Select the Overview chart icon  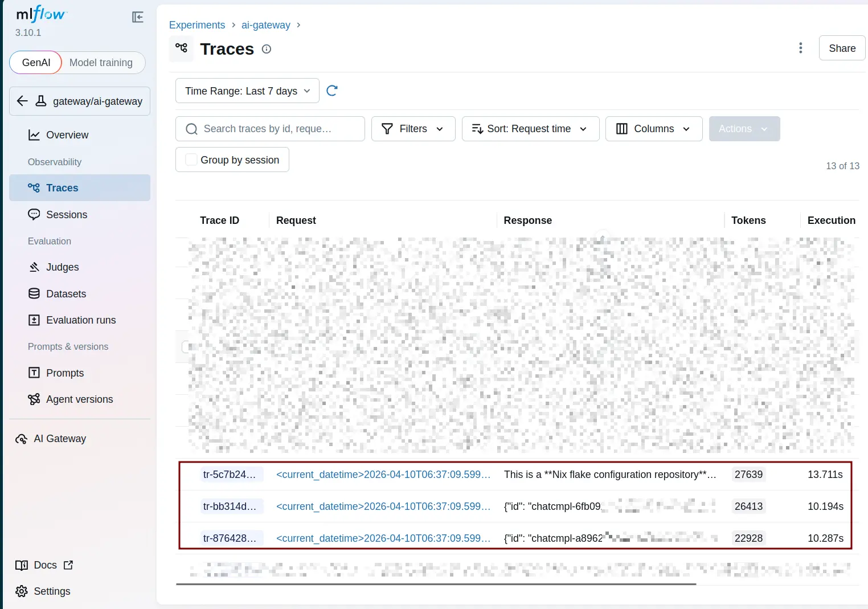[x=34, y=135]
